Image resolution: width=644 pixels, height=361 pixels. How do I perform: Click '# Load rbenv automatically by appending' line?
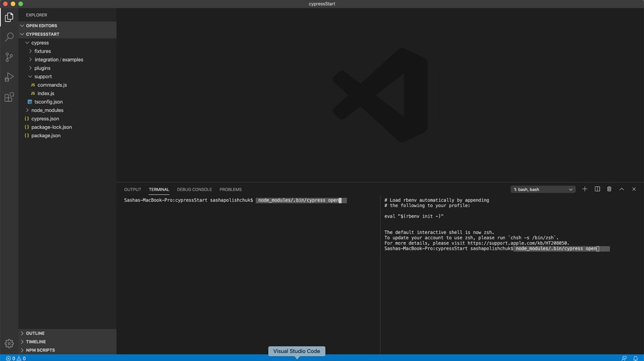tap(436, 201)
